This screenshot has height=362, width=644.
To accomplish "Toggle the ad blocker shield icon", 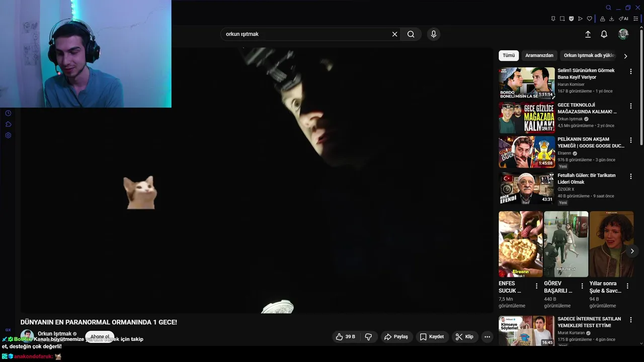I will pos(571,19).
